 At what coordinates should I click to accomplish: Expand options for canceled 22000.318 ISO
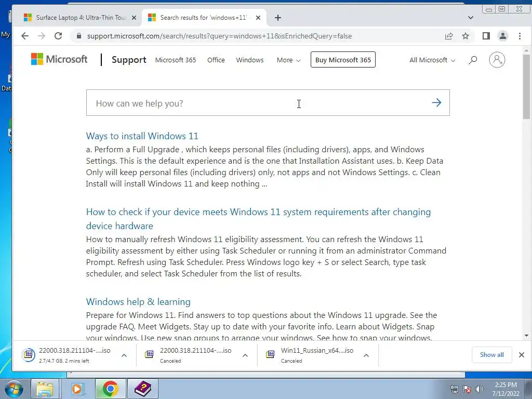[x=245, y=355]
